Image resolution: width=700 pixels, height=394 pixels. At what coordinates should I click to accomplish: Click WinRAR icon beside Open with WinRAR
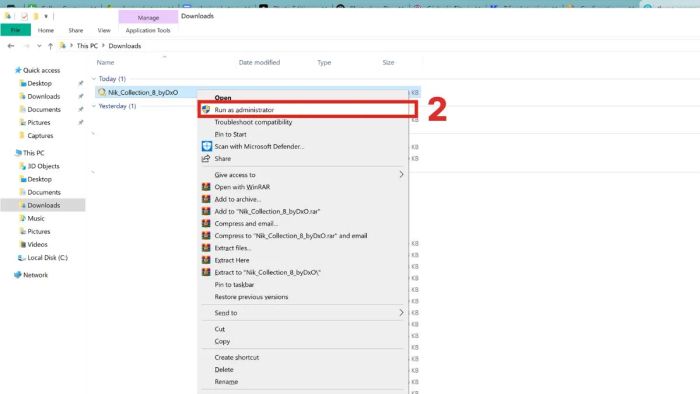pos(206,187)
